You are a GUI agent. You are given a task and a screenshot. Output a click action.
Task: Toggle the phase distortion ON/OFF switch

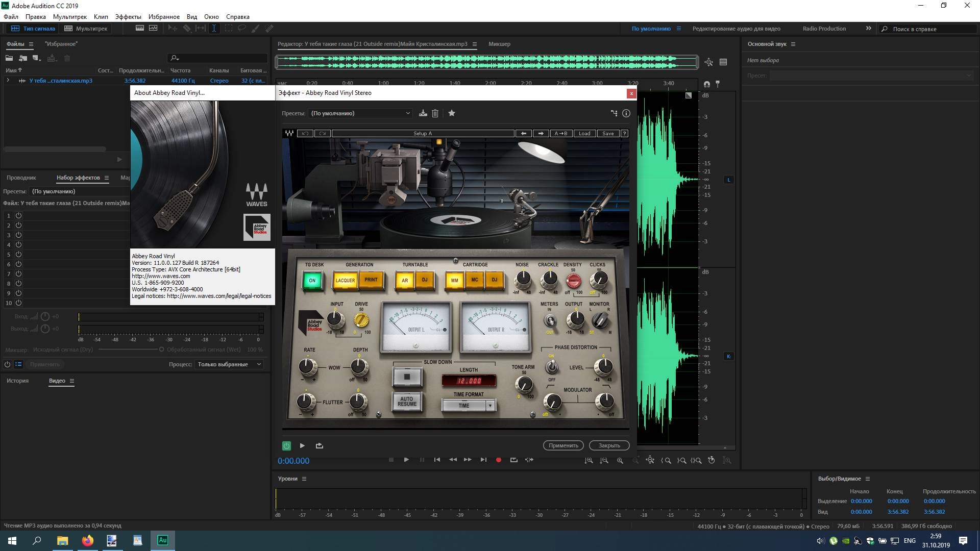[x=552, y=367]
